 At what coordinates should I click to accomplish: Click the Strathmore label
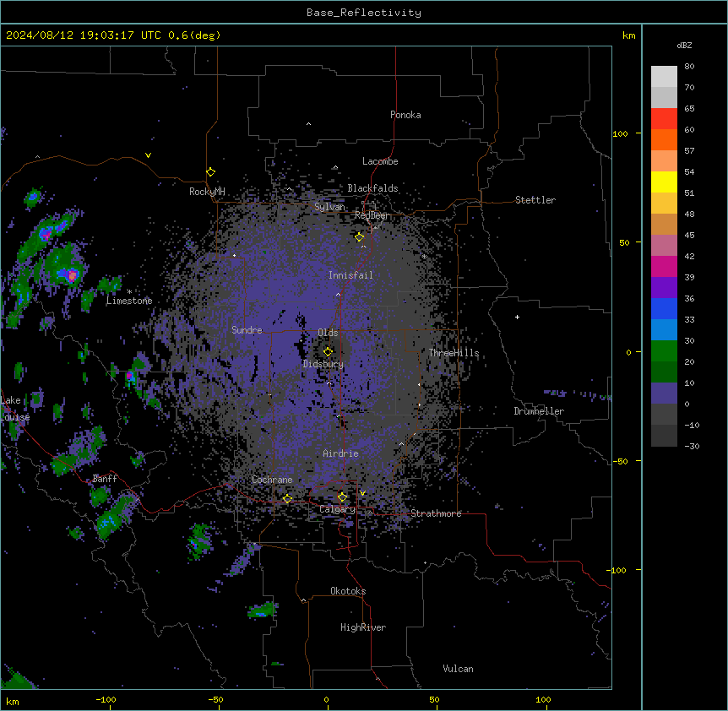[436, 513]
